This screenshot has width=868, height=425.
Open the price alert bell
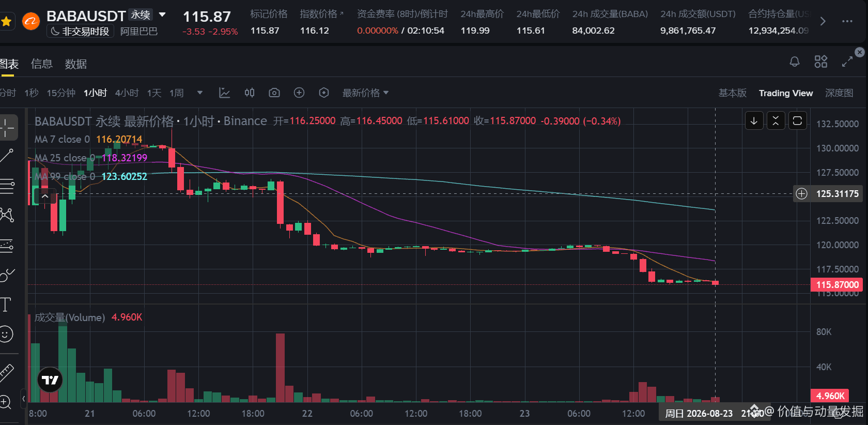tap(795, 62)
